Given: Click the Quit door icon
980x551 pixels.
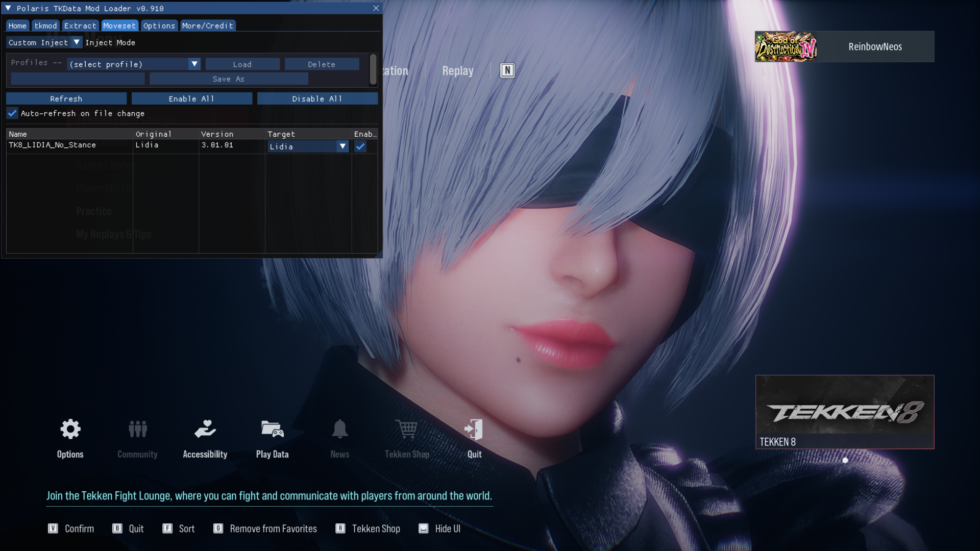Looking at the screenshot, I should click(474, 430).
